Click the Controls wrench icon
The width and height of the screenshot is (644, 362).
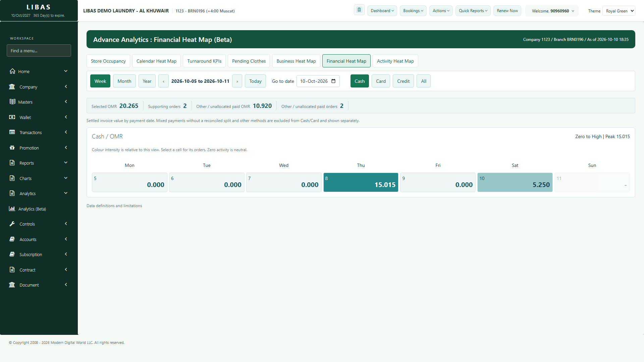(12, 224)
